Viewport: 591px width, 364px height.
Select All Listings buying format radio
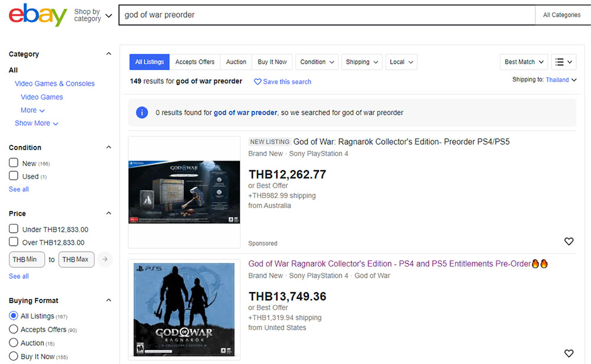point(14,316)
